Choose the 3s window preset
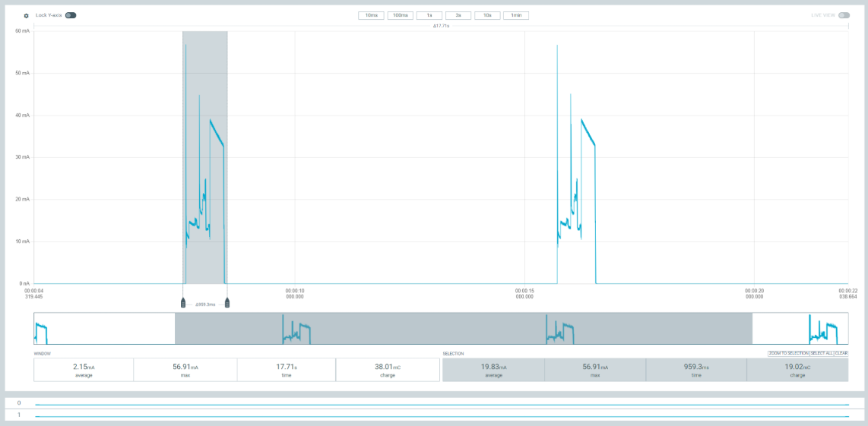868x426 pixels. tap(458, 15)
